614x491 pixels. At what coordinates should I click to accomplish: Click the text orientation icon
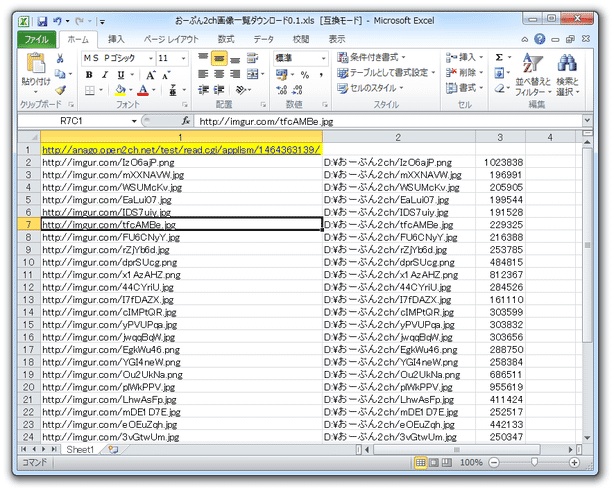[240, 90]
